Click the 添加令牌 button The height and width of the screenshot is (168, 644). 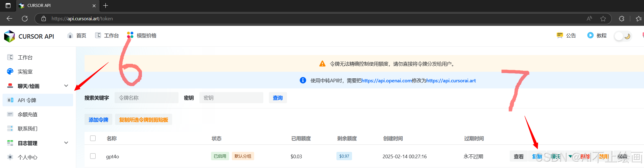98,120
